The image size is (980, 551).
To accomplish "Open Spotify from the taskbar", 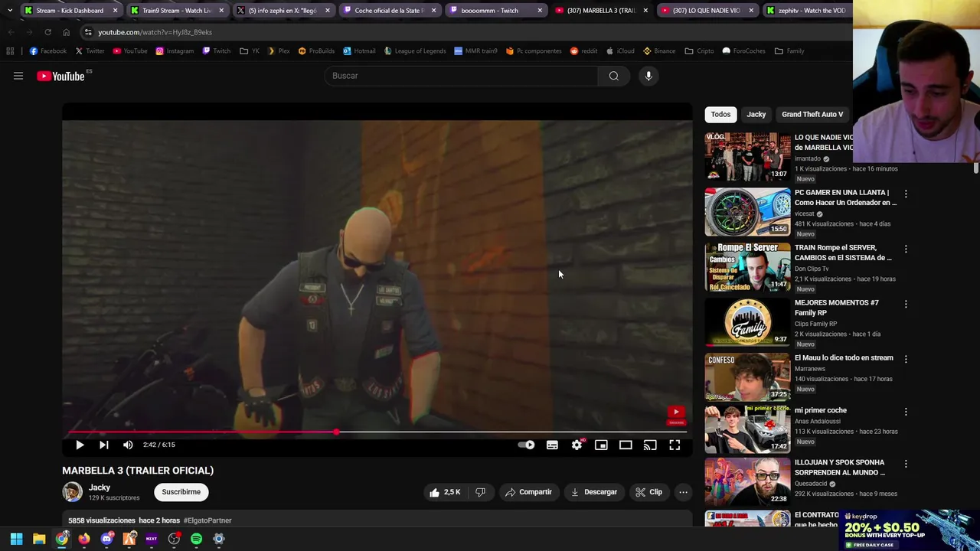I will [197, 539].
